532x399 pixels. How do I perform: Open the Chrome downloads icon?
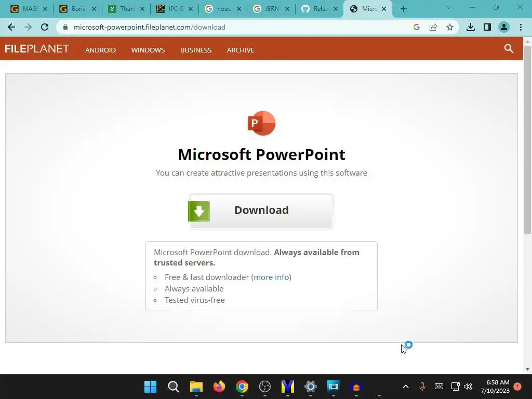coord(471,27)
